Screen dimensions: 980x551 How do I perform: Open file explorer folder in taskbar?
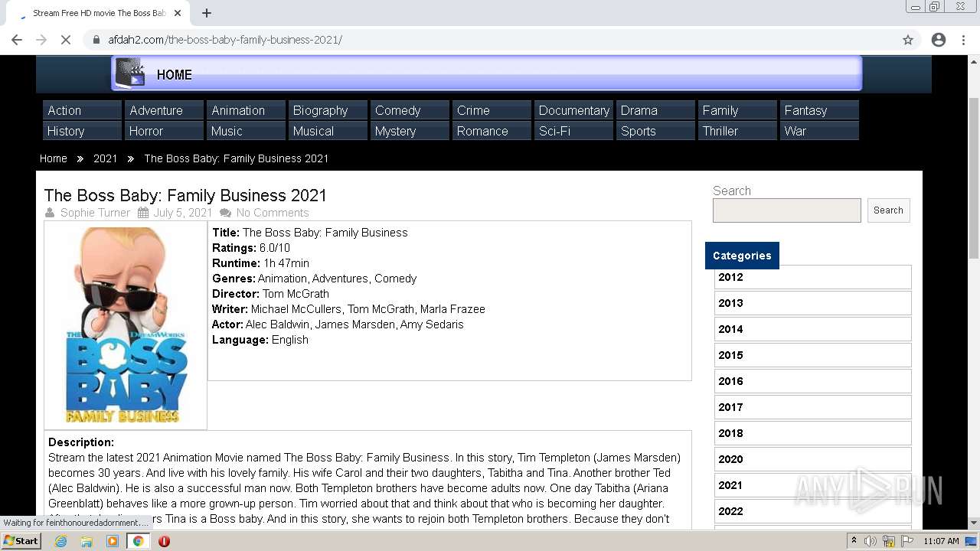(x=87, y=541)
